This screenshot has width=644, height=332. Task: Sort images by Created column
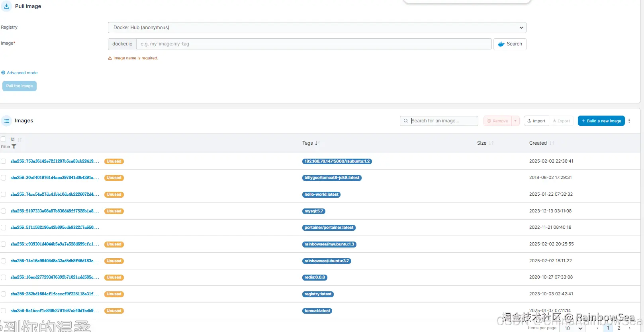(x=552, y=143)
